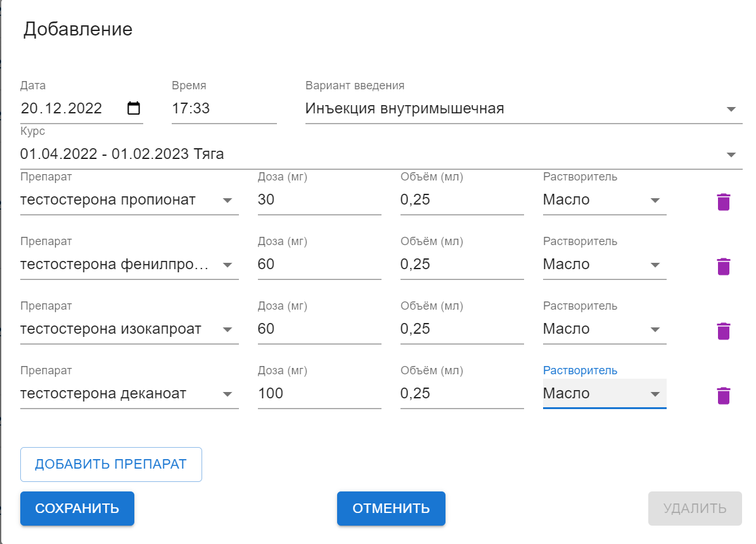Expand the растворитель list for фенилпропионат
The height and width of the screenshot is (544, 756).
tap(655, 264)
